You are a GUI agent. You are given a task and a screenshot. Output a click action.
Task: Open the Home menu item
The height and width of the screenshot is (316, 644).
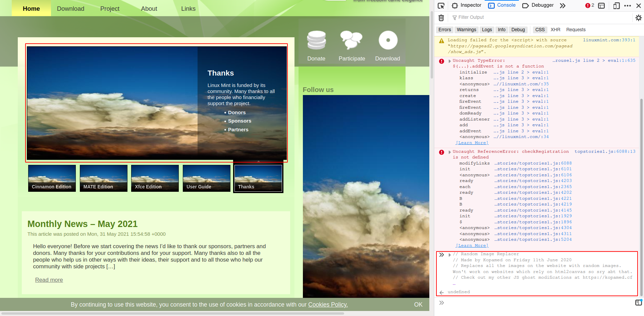click(31, 8)
